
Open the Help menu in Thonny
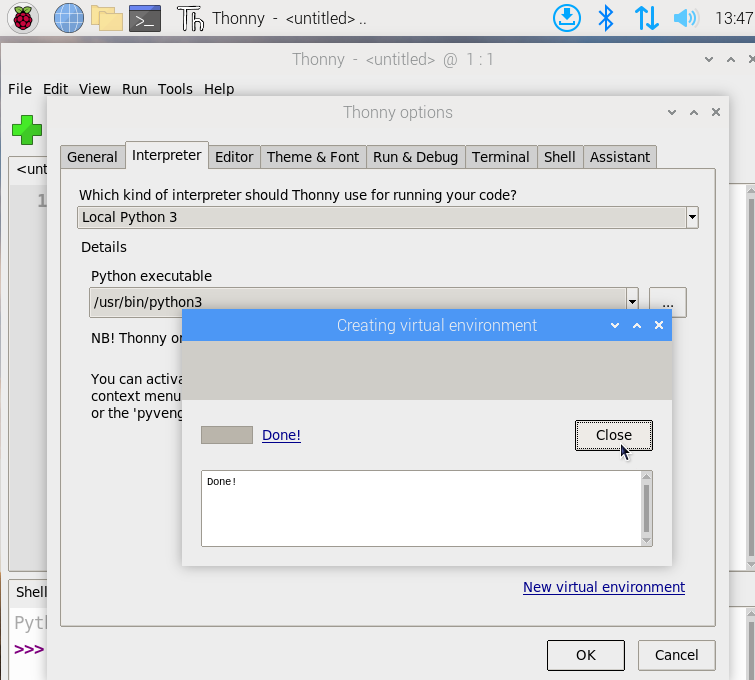pos(219,89)
